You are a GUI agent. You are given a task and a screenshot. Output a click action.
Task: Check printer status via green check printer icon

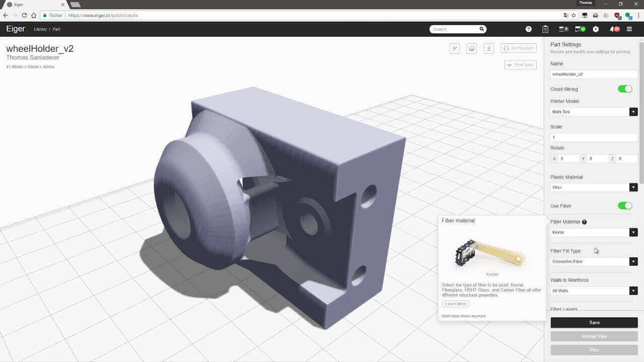point(580,29)
